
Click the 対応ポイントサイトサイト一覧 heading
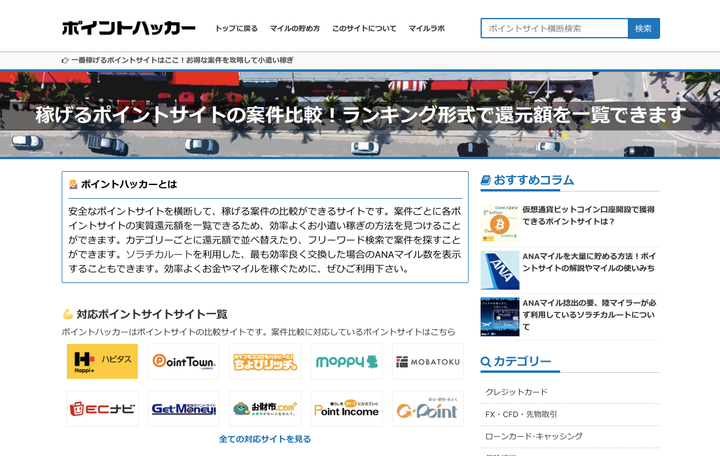pos(152,314)
